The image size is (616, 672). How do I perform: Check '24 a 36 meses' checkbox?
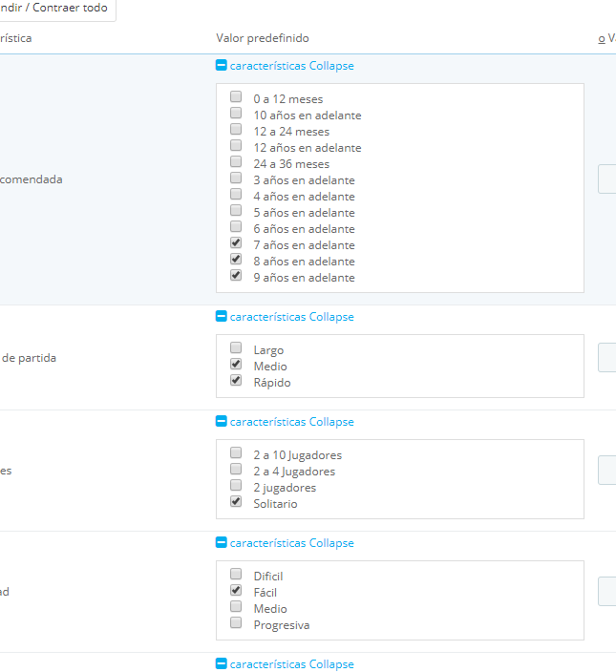(x=236, y=161)
